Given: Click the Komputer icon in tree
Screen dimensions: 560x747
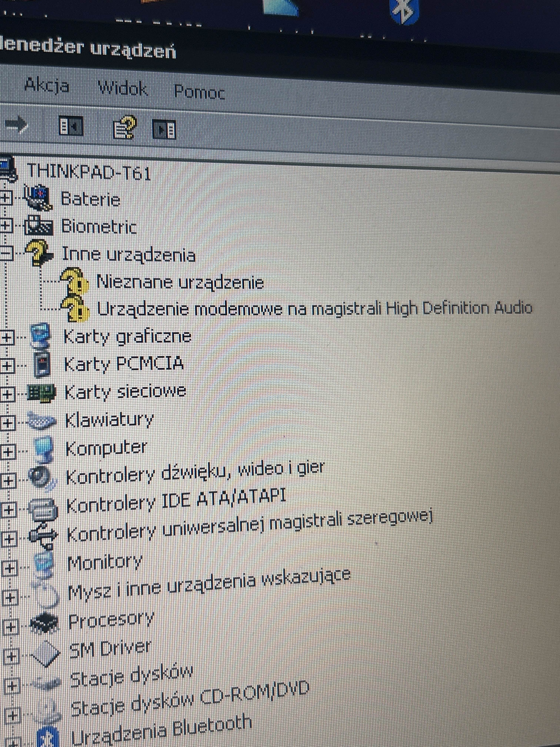Looking at the screenshot, I should pyautogui.click(x=44, y=450).
